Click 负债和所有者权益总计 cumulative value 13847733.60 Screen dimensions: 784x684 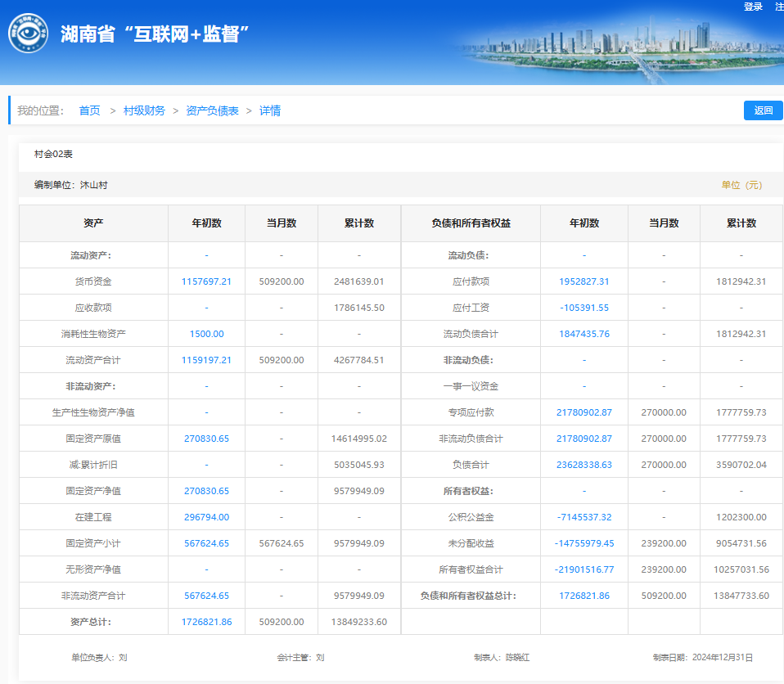pyautogui.click(x=741, y=596)
